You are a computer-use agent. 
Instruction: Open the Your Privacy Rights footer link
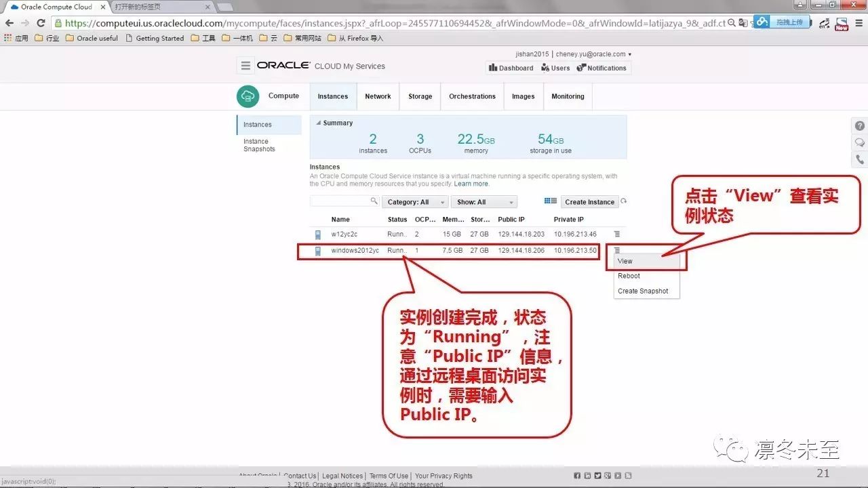click(x=443, y=476)
